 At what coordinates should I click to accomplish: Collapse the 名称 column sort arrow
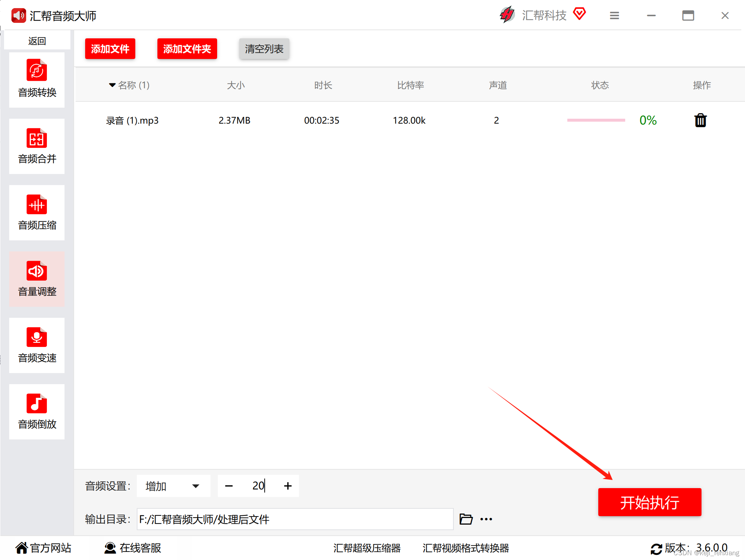112,85
